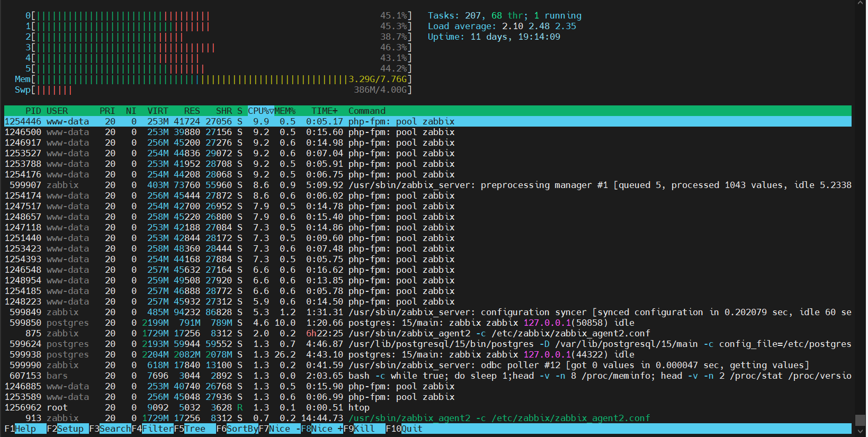Sort by PRI column header
The width and height of the screenshot is (868, 437).
click(x=108, y=111)
